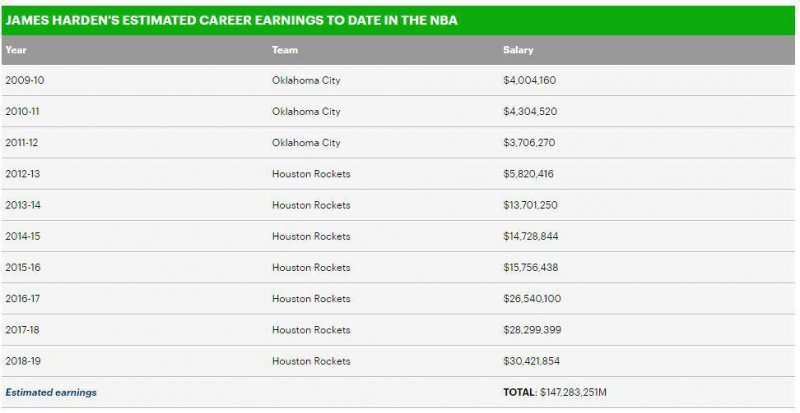Click the $26,540,100 salary cell
Image resolution: width=800 pixels, height=413 pixels.
(531, 298)
